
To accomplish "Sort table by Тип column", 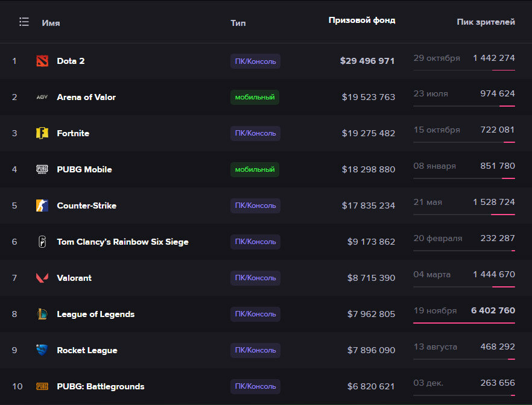I will (238, 23).
